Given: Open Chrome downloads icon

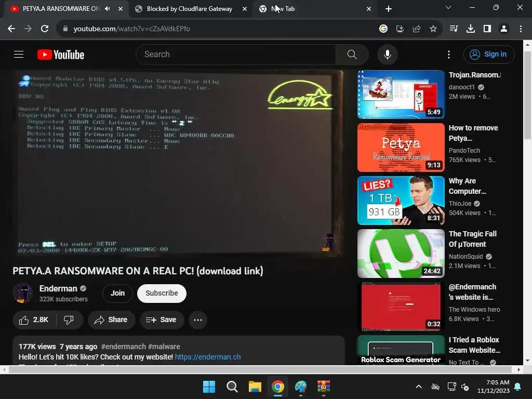Looking at the screenshot, I should point(471,29).
